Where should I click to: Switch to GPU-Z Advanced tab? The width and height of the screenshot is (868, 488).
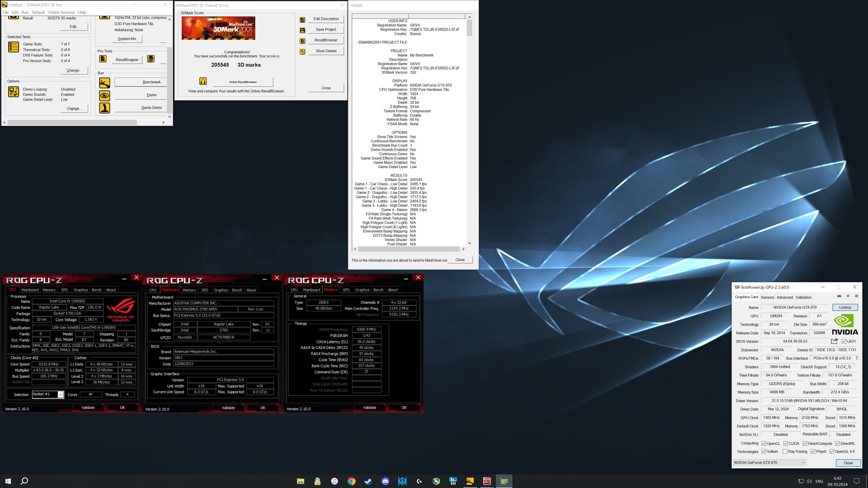[785, 297]
